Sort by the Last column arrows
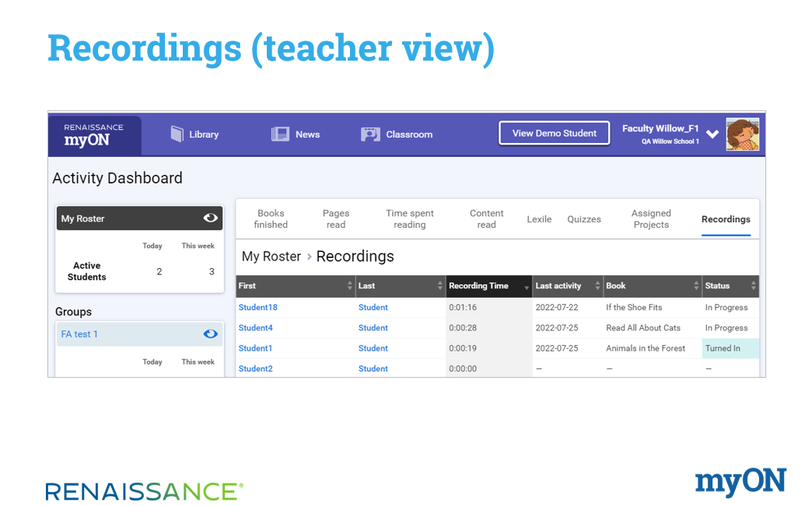 pos(439,285)
